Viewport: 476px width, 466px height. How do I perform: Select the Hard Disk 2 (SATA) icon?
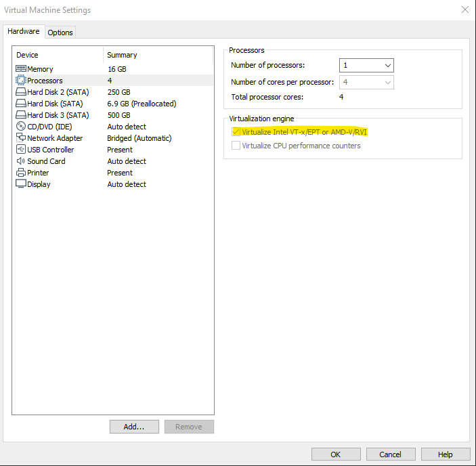[20, 92]
